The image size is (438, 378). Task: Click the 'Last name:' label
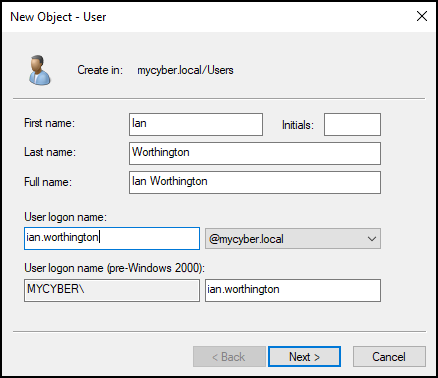[x=50, y=152]
